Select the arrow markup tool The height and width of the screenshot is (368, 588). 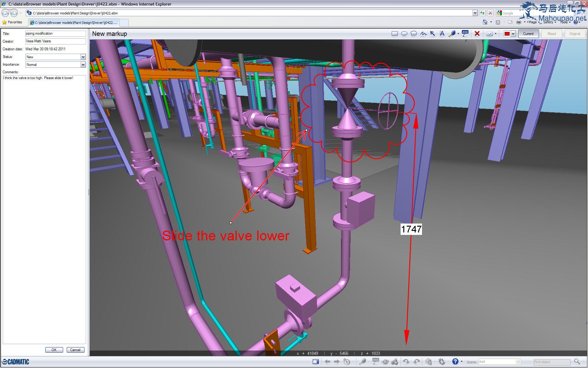tap(432, 34)
